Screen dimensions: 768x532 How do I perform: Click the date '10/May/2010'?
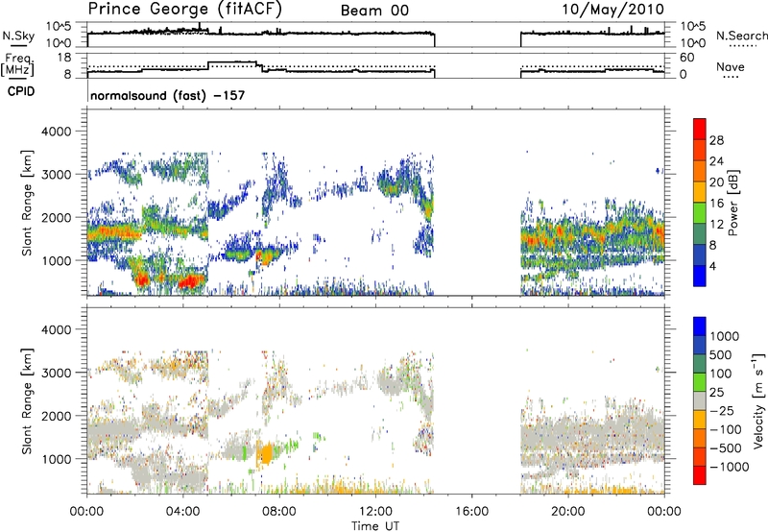tap(612, 10)
